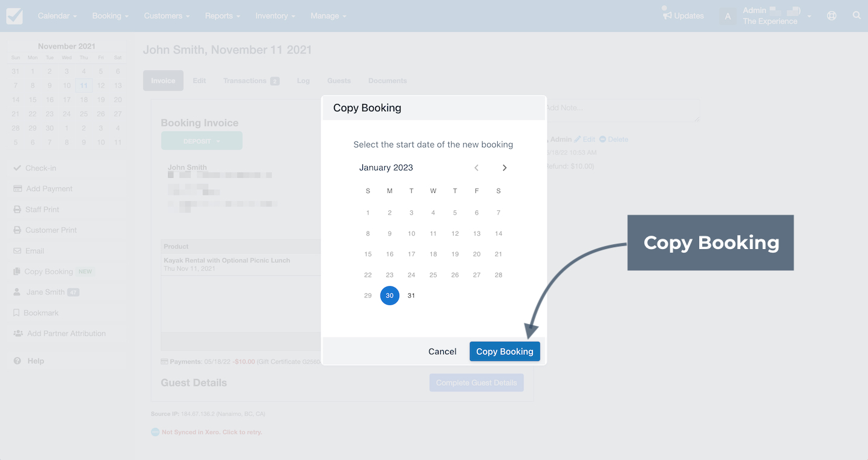The width and height of the screenshot is (868, 460).
Task: Switch to the Documents tab
Action: coord(388,80)
